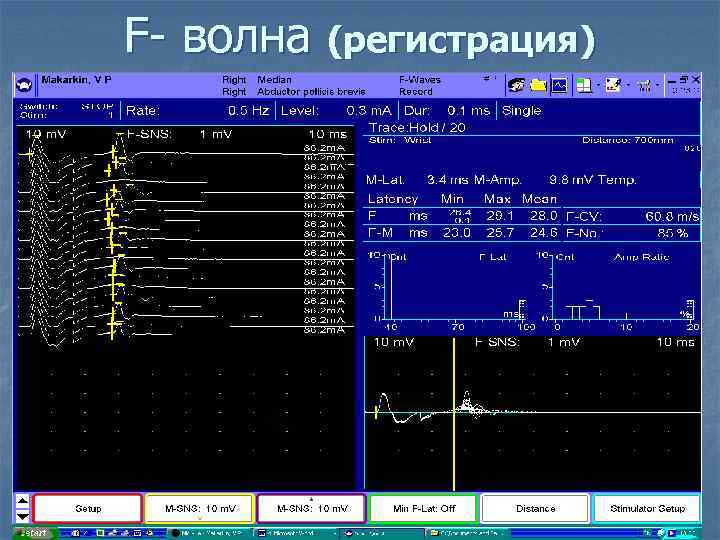Click the yellow folder icon in toolbar

click(538, 85)
